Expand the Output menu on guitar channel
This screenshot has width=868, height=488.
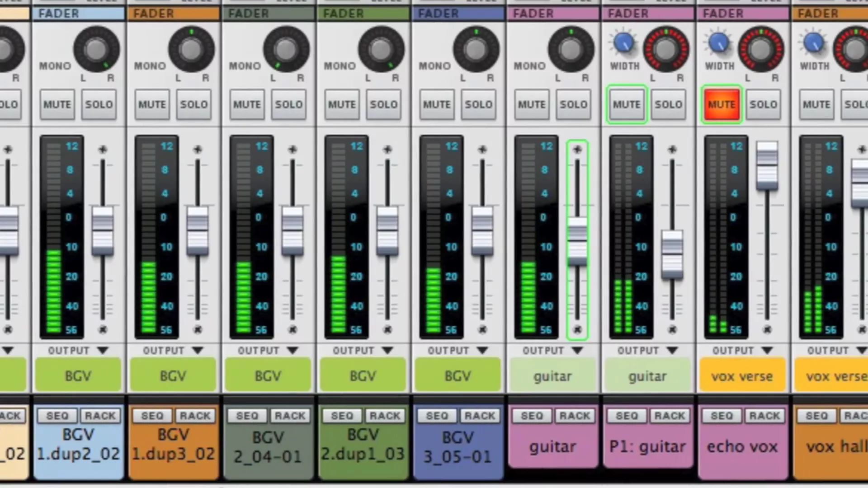577,350
